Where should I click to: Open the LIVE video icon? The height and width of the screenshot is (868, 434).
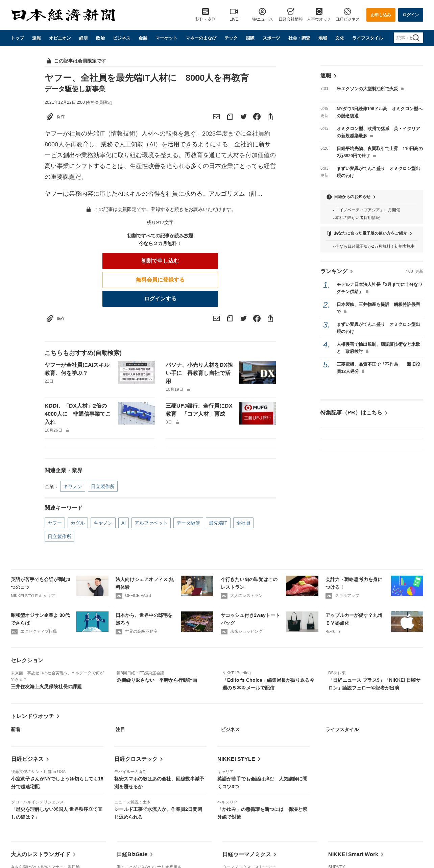coord(234,11)
